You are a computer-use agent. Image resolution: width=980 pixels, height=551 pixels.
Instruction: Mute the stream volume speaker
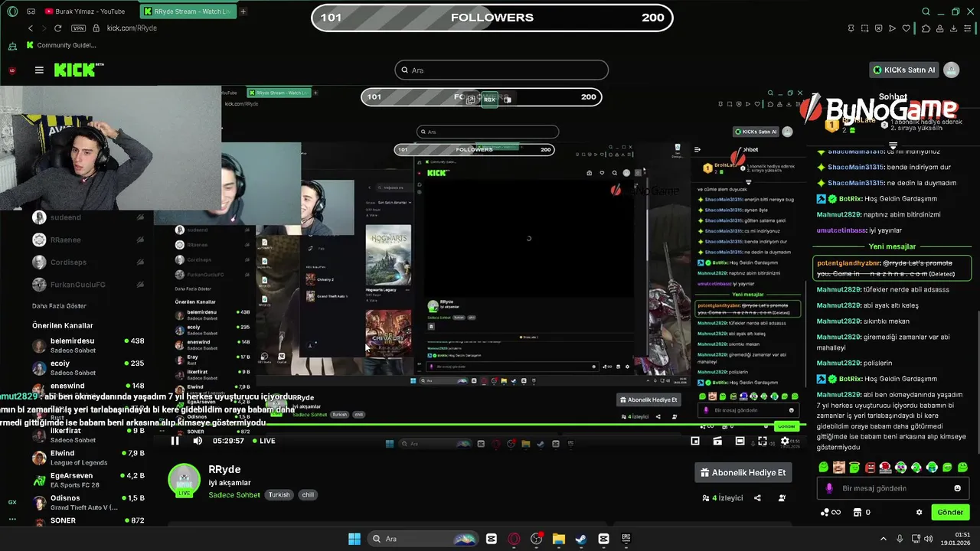click(x=198, y=441)
